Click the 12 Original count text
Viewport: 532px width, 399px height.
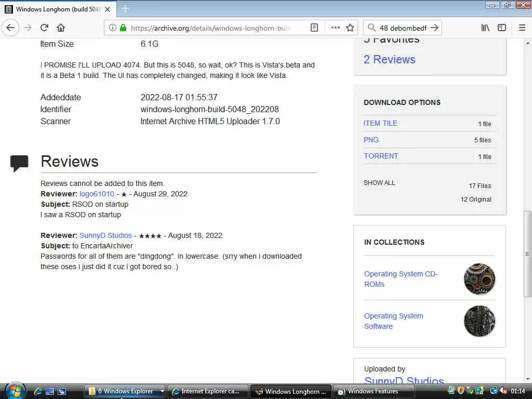[476, 199]
